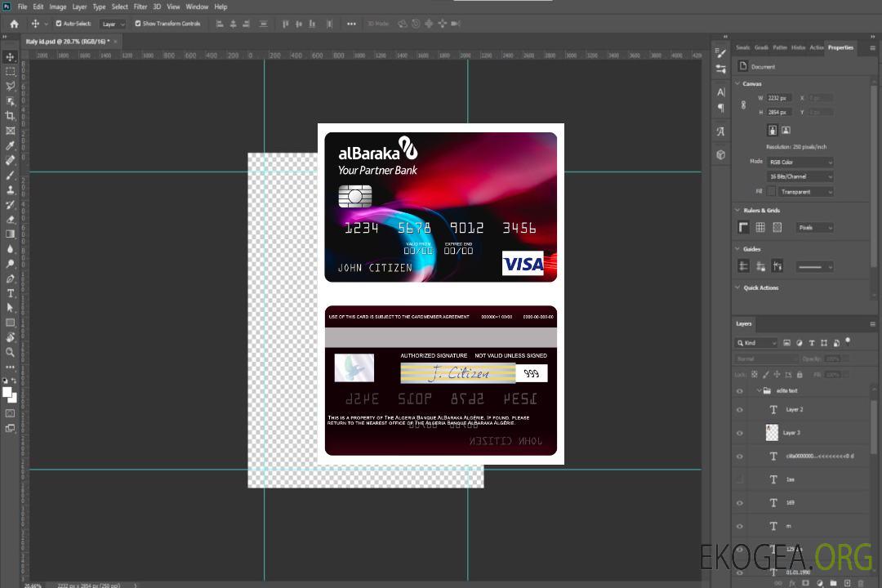Viewport: 882px width, 588px height.
Task: Click the options bar more (three dots) button
Action: click(x=351, y=24)
